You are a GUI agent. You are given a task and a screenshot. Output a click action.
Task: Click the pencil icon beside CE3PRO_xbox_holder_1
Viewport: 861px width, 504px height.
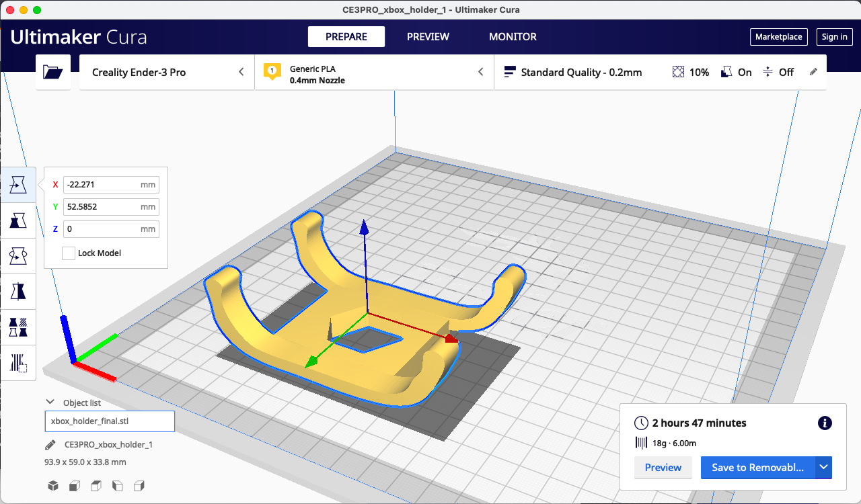tap(50, 445)
